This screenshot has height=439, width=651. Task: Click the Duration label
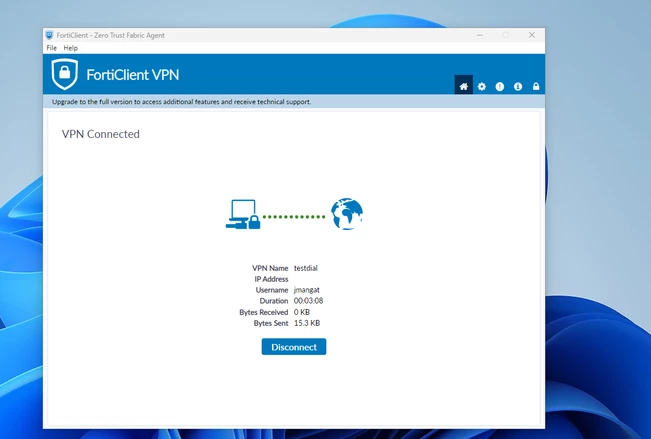tap(274, 301)
